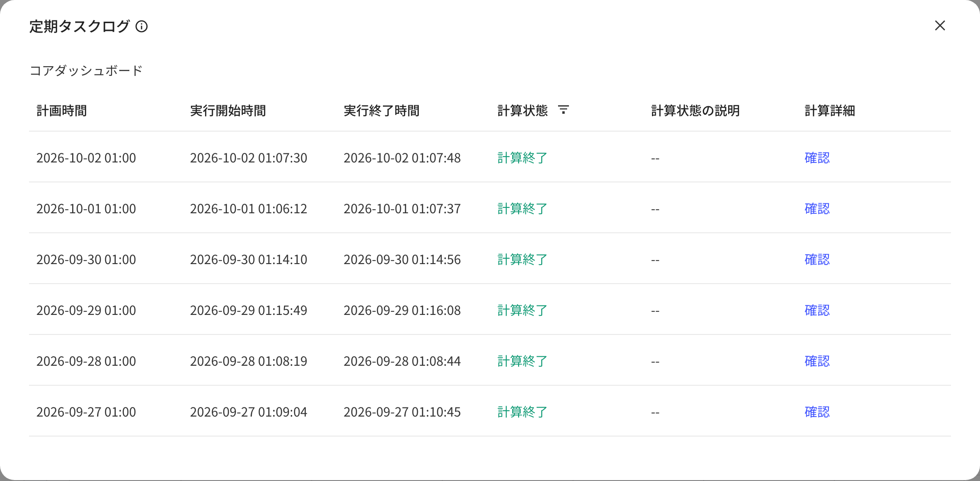Click start time 2026-09-28 01:08:19

coord(249,361)
